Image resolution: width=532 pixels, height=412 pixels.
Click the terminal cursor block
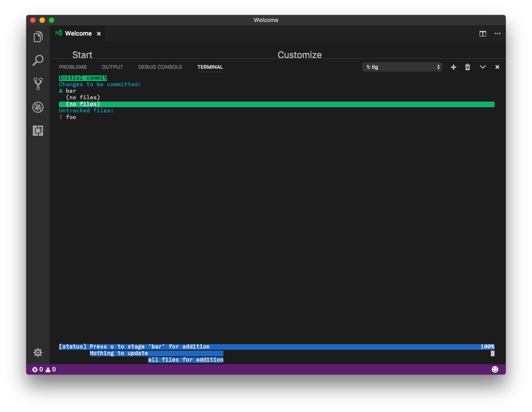pyautogui.click(x=493, y=353)
